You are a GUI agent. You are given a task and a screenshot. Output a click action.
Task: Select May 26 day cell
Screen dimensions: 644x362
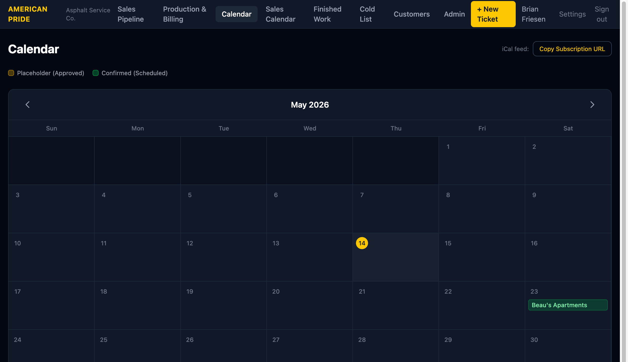pyautogui.click(x=223, y=346)
